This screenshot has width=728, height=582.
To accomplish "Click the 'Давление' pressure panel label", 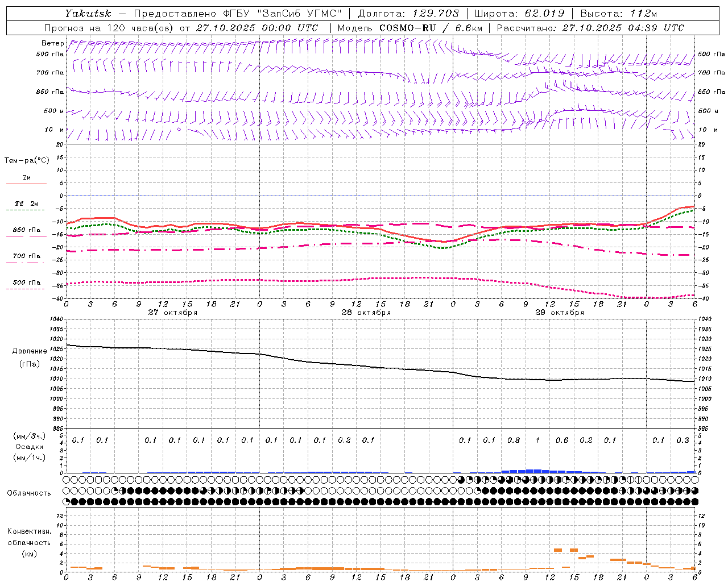I will 30,351.
